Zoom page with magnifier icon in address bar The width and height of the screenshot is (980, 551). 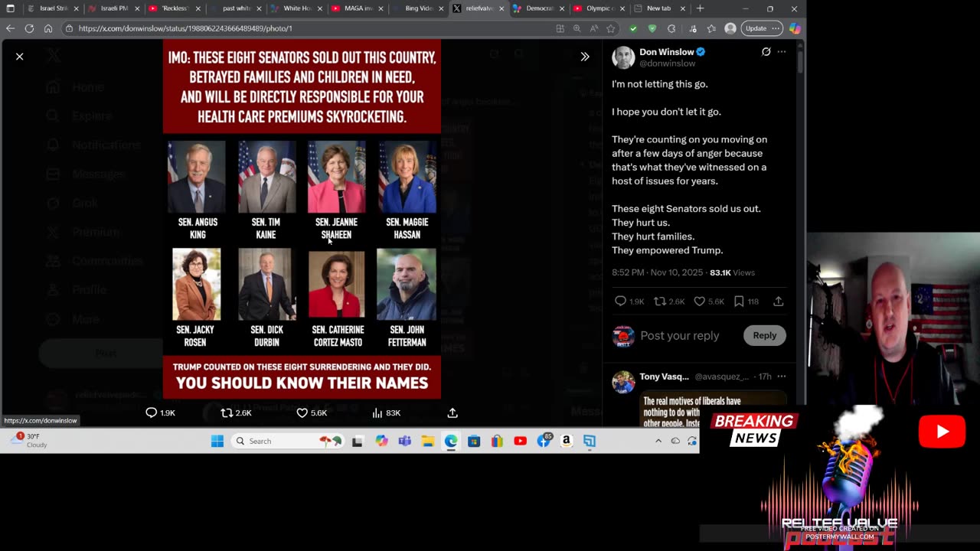coord(577,28)
